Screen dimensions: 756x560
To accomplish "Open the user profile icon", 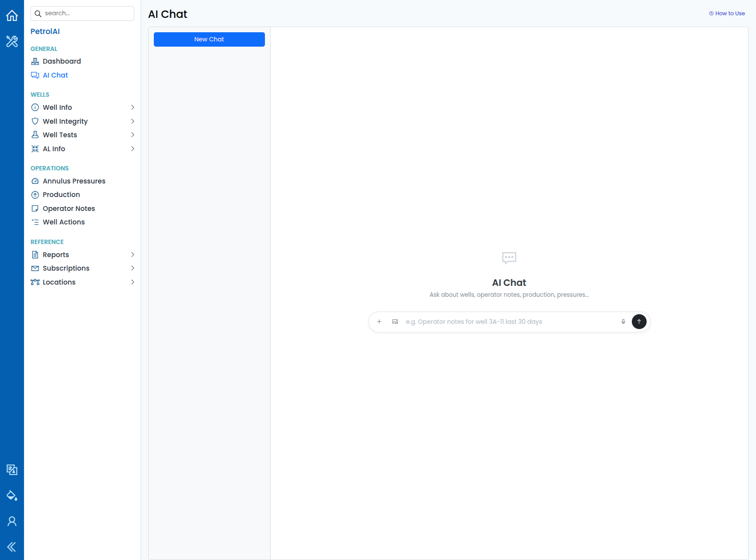I will (x=12, y=521).
